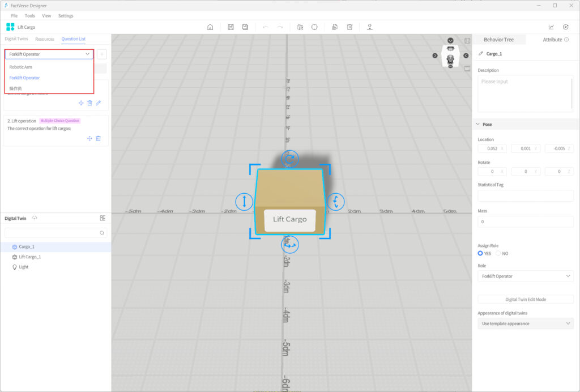Switch to Question List tab
Screen dimensions: 580x392
pyautogui.click(x=73, y=39)
